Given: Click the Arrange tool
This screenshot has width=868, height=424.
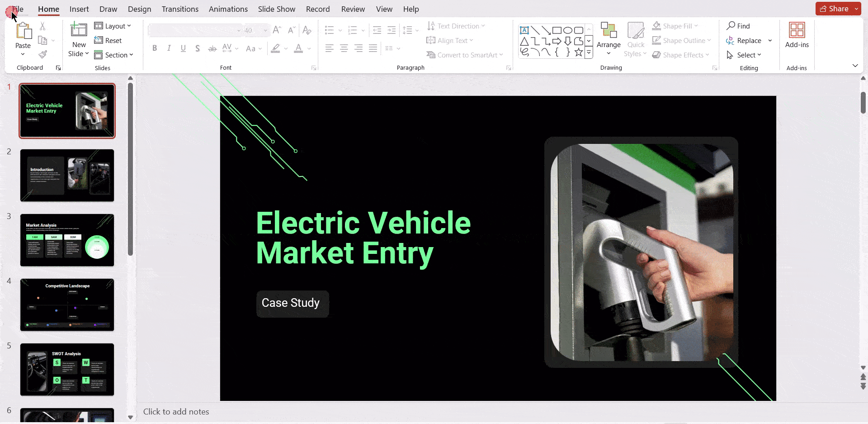Looking at the screenshot, I should pyautogui.click(x=608, y=40).
